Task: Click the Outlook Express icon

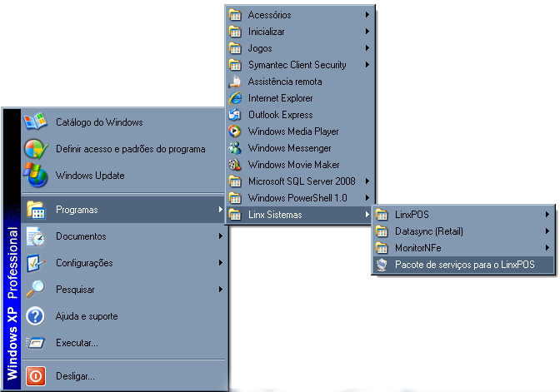Action: coord(235,115)
